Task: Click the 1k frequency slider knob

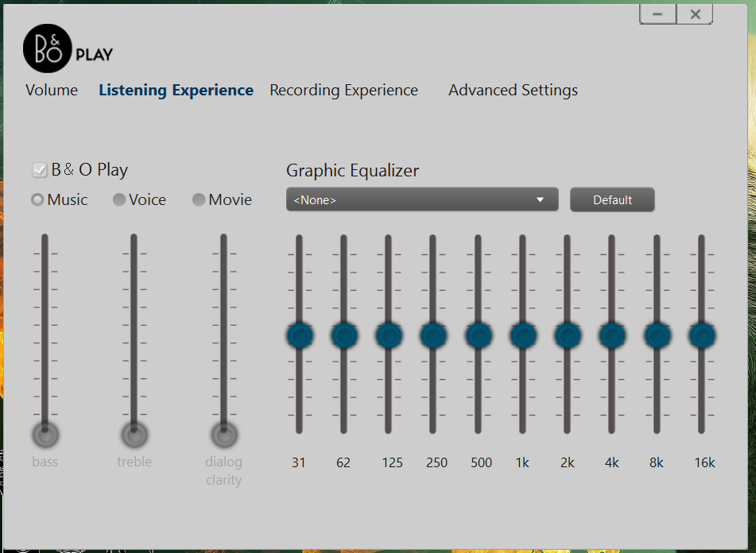Action: pos(523,336)
